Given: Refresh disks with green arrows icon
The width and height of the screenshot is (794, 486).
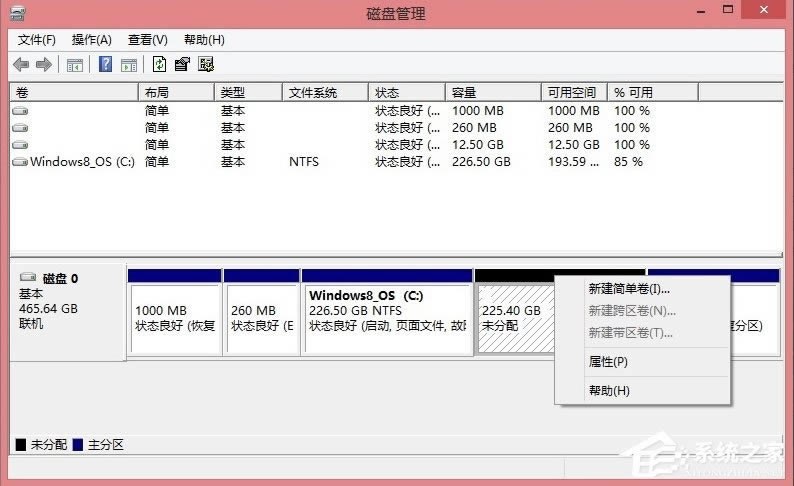Looking at the screenshot, I should point(159,64).
